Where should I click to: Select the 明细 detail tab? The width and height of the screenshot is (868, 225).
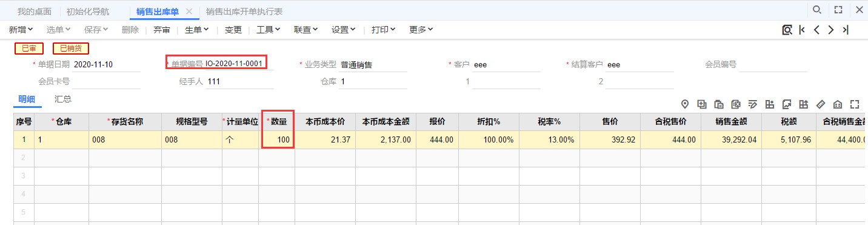26,99
